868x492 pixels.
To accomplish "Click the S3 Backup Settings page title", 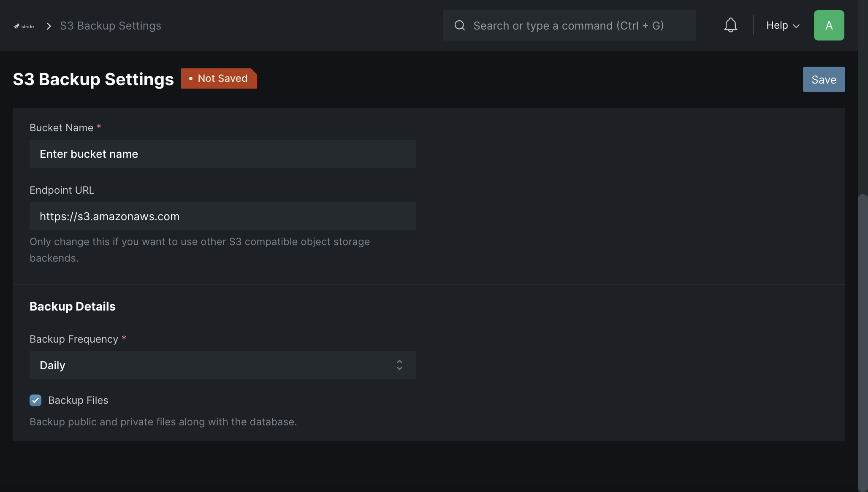I will click(93, 79).
